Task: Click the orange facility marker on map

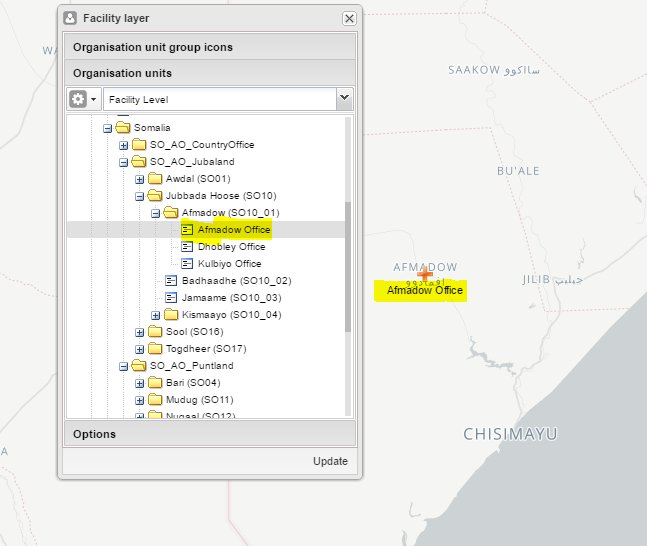Action: click(425, 273)
